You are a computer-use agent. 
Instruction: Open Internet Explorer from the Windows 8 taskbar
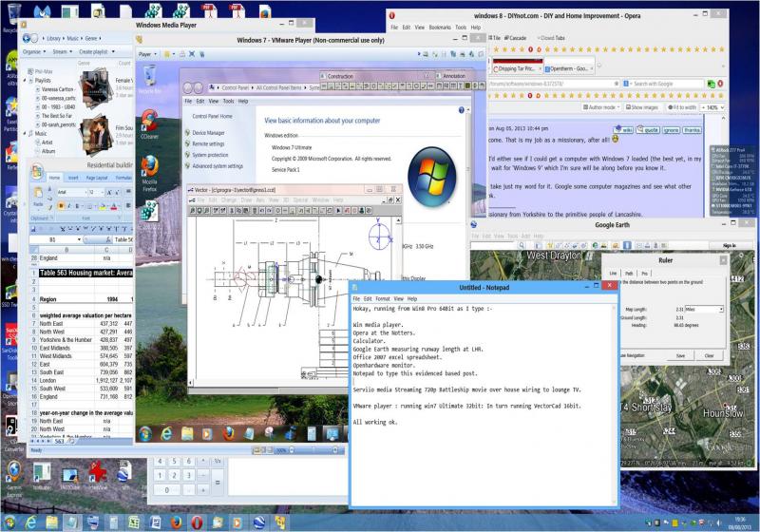(x=31, y=522)
